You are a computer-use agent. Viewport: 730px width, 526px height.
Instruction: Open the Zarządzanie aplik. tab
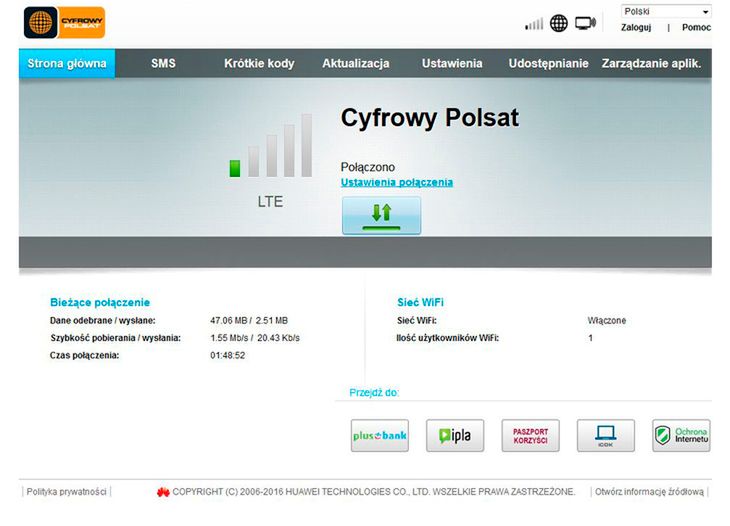[x=651, y=63]
